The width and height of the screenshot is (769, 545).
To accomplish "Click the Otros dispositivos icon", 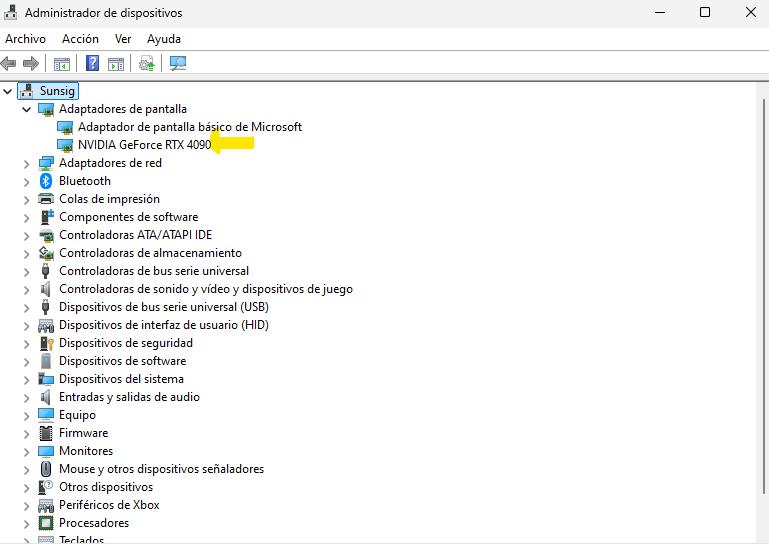I will click(x=46, y=487).
